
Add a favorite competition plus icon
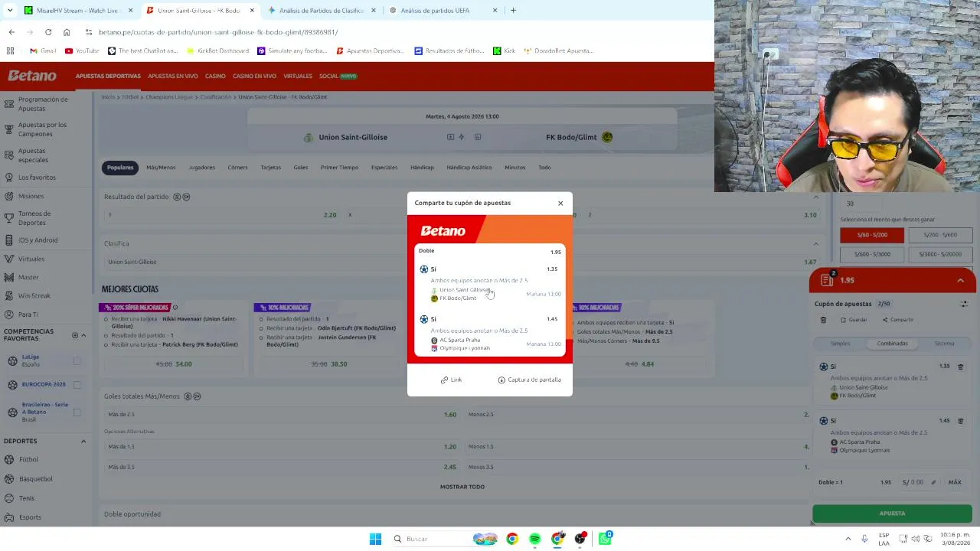(x=74, y=335)
